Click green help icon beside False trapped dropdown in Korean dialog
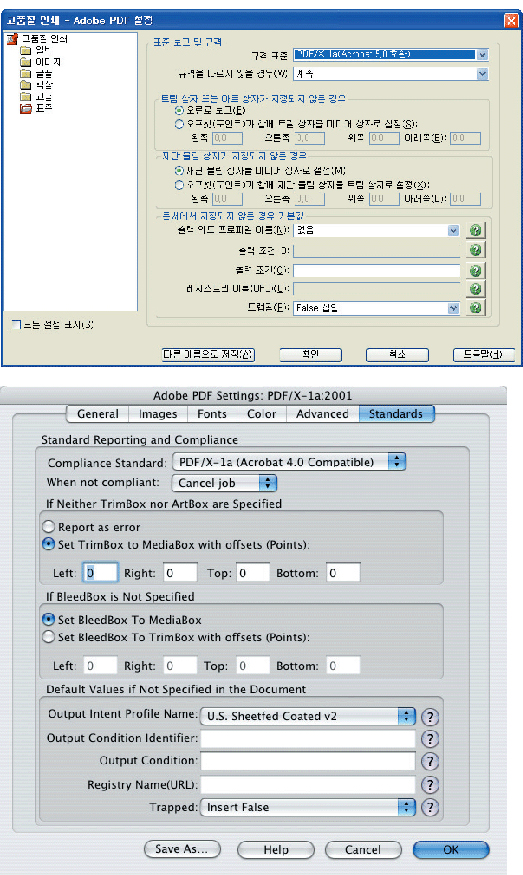Viewport: 523px width, 875px height. click(x=476, y=307)
